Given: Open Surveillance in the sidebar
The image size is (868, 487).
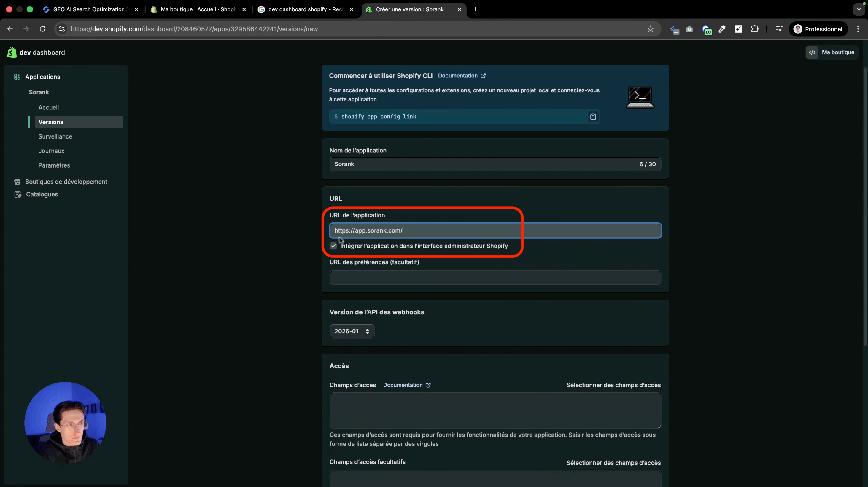Looking at the screenshot, I should [x=55, y=136].
